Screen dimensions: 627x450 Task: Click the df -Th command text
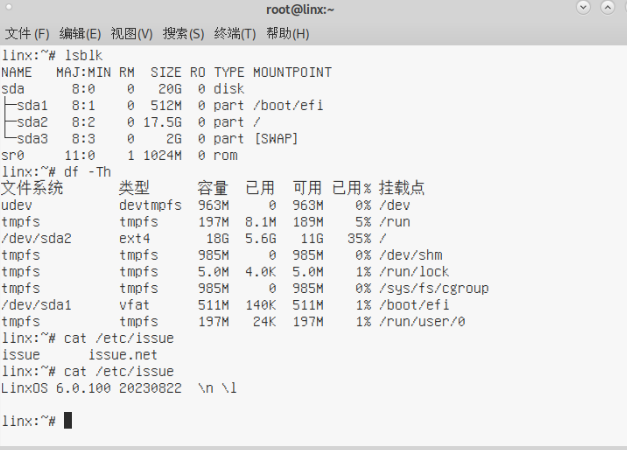88,172
